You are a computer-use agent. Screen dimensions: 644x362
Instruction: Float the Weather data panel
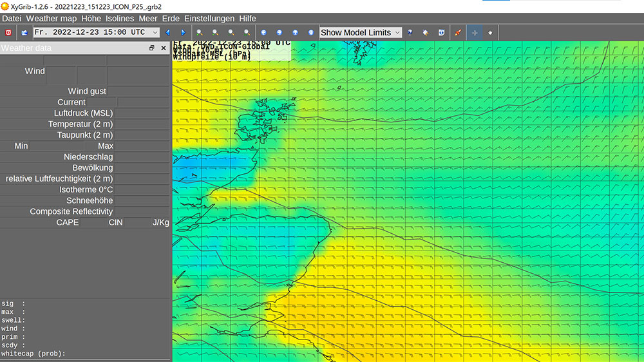click(x=152, y=48)
